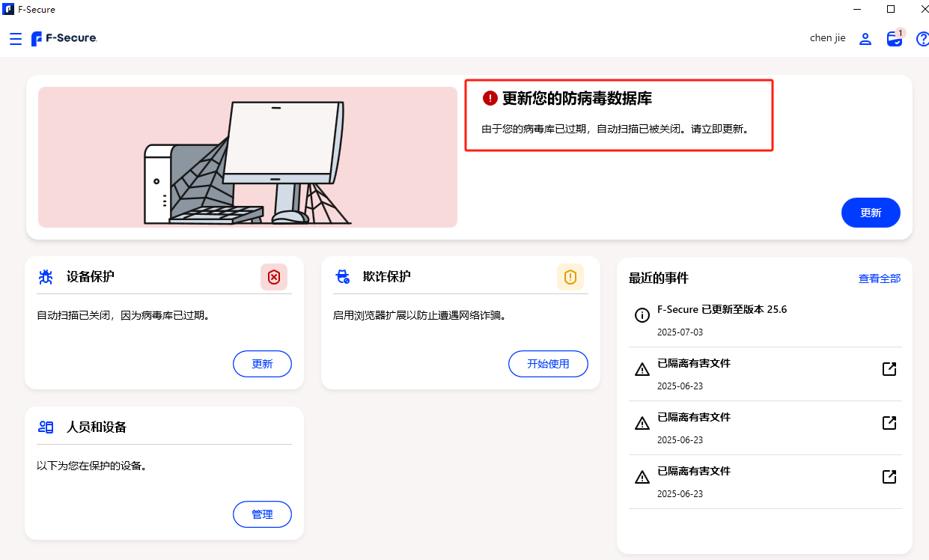Open external link icon of first 已隔离有害文件 event
Viewport: 929px width, 560px height.
(889, 369)
